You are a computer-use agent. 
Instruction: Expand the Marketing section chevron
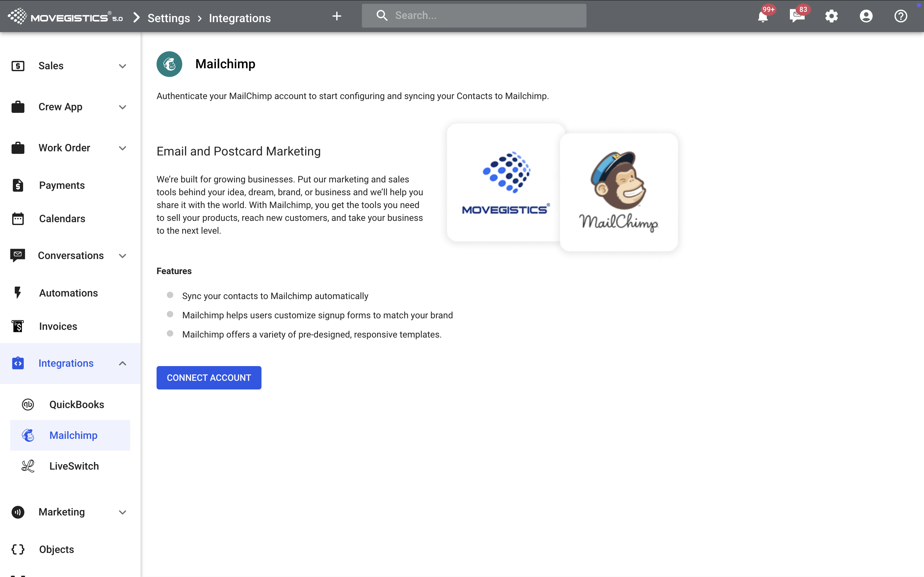point(123,512)
